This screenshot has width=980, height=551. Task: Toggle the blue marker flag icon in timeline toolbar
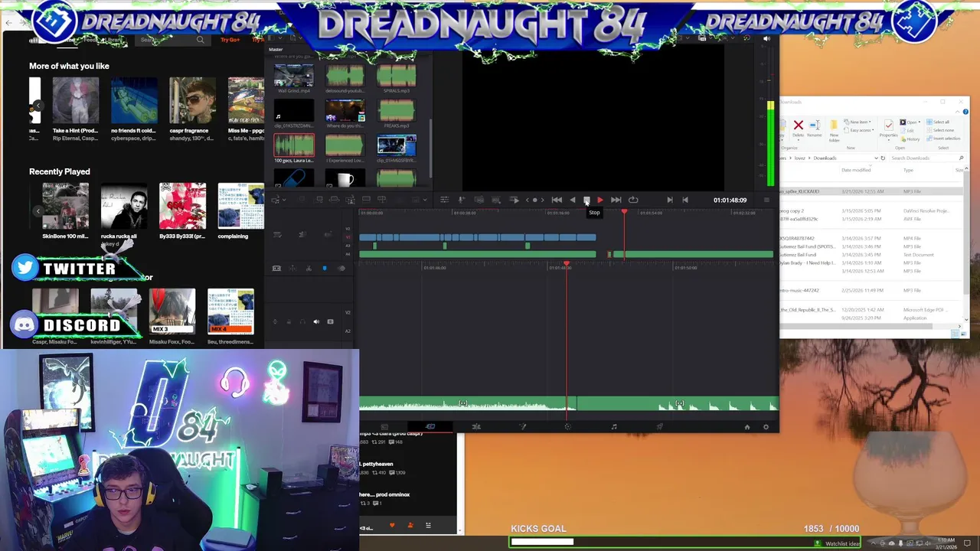click(x=325, y=268)
